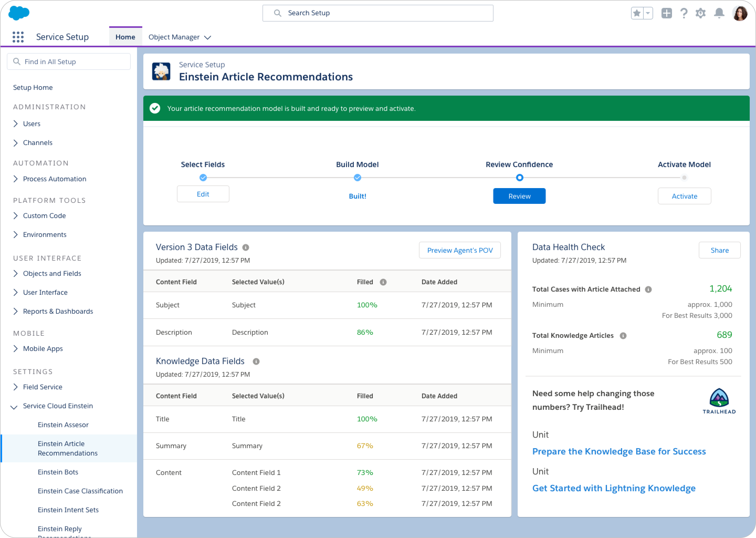This screenshot has width=756, height=538.
Task: Click the favorites star icon
Action: point(637,13)
